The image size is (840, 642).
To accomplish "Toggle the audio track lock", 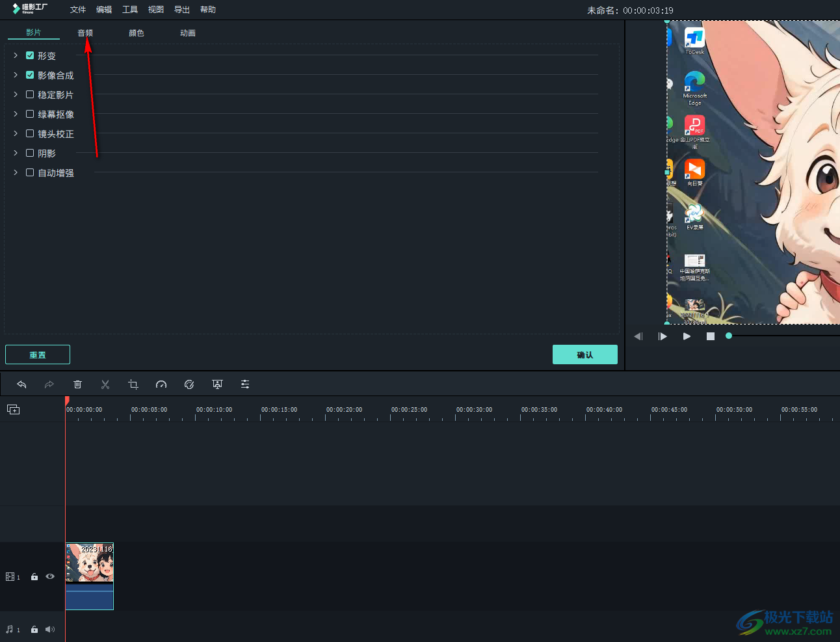I will (x=34, y=629).
